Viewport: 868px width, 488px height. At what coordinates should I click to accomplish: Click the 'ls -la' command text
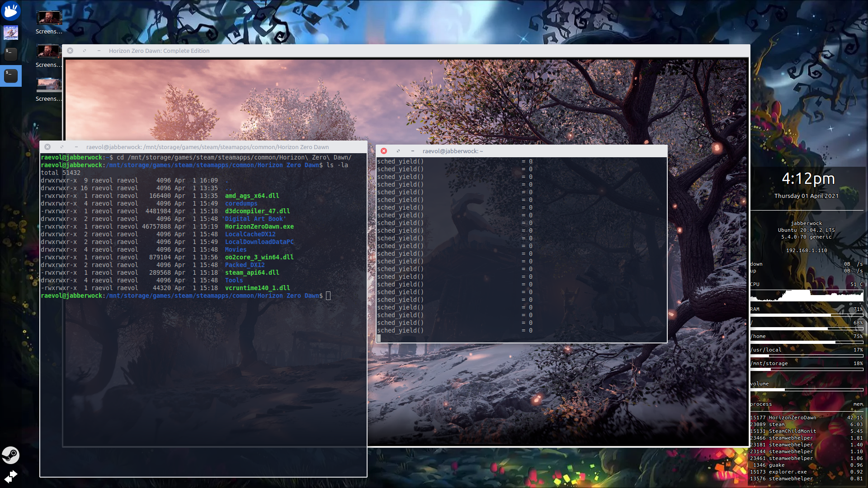[337, 165]
